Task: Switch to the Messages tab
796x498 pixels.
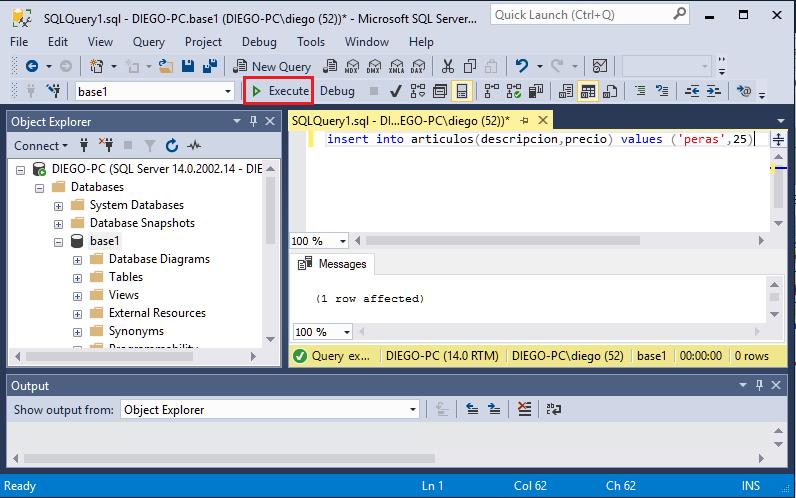Action: [x=333, y=264]
